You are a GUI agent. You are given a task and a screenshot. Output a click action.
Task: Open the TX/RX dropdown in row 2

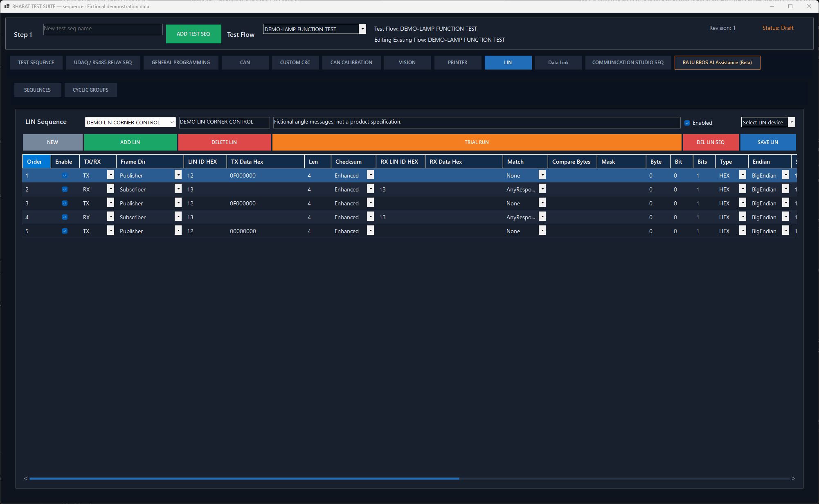(x=110, y=189)
